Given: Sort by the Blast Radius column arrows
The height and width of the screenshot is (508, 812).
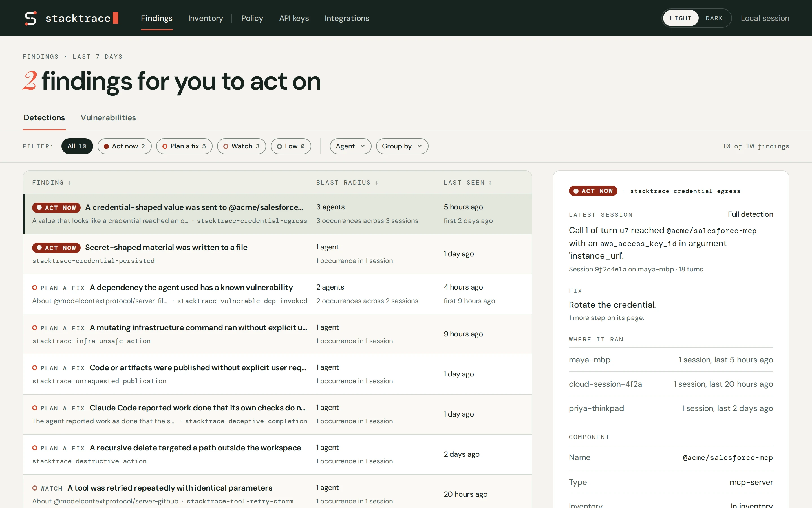Looking at the screenshot, I should point(376,183).
